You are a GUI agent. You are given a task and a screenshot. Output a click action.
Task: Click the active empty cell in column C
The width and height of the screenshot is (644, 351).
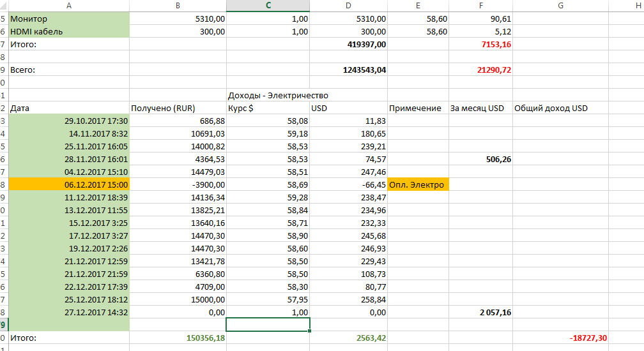[x=268, y=325]
